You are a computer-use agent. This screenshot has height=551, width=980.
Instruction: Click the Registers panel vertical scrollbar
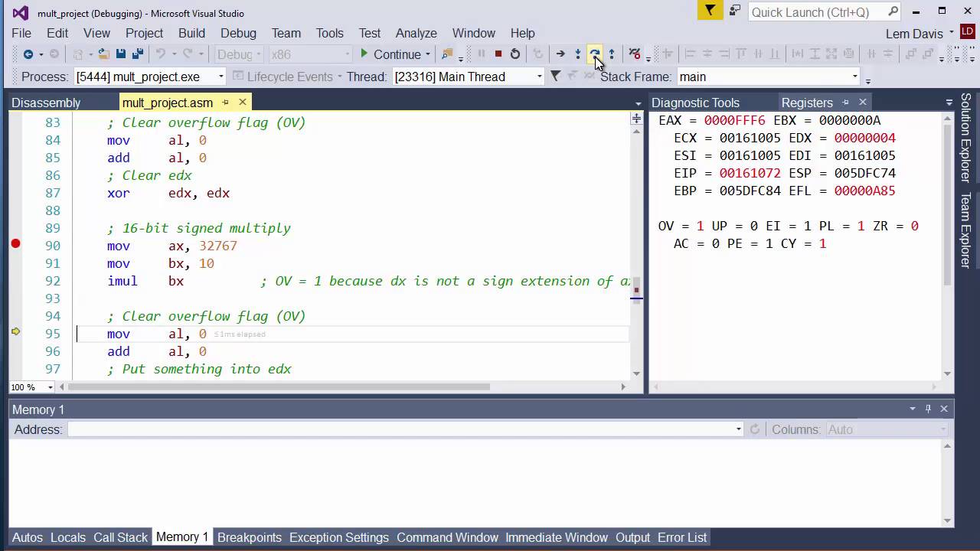(948, 205)
